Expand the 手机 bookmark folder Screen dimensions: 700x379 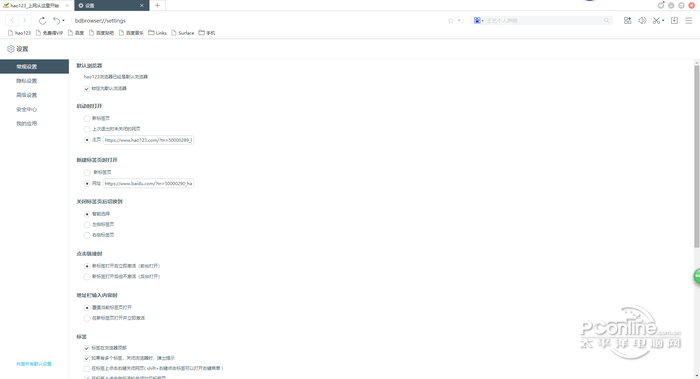pyautogui.click(x=207, y=33)
